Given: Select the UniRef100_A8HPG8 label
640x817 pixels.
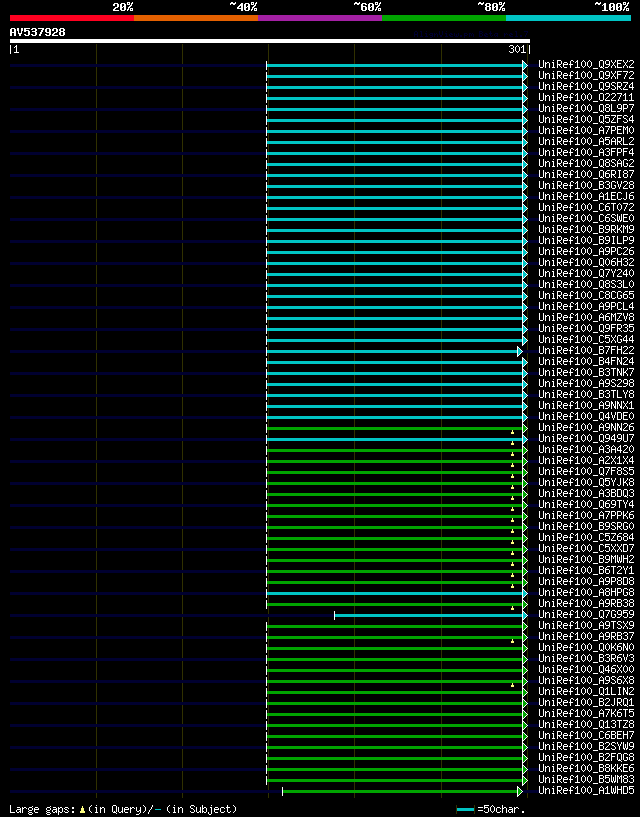Looking at the screenshot, I should pyautogui.click(x=586, y=592).
